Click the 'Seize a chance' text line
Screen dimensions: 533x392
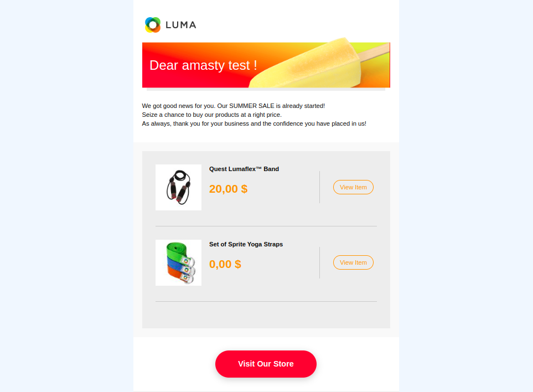coord(212,115)
